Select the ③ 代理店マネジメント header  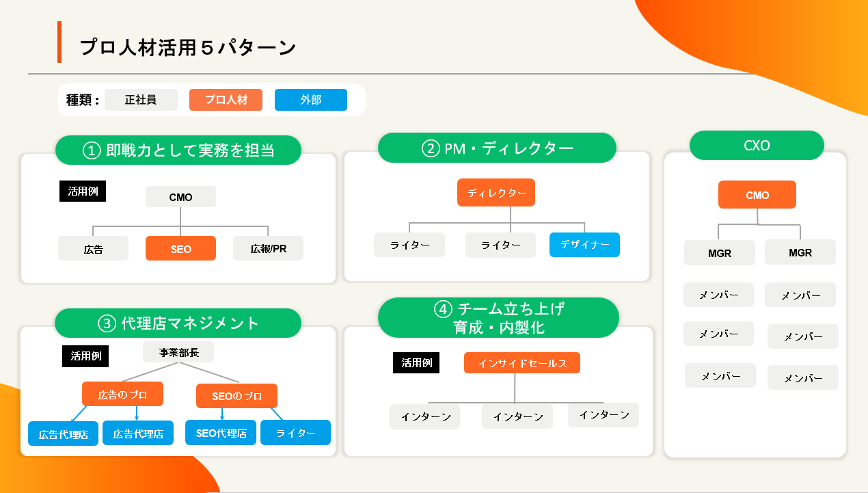[178, 323]
